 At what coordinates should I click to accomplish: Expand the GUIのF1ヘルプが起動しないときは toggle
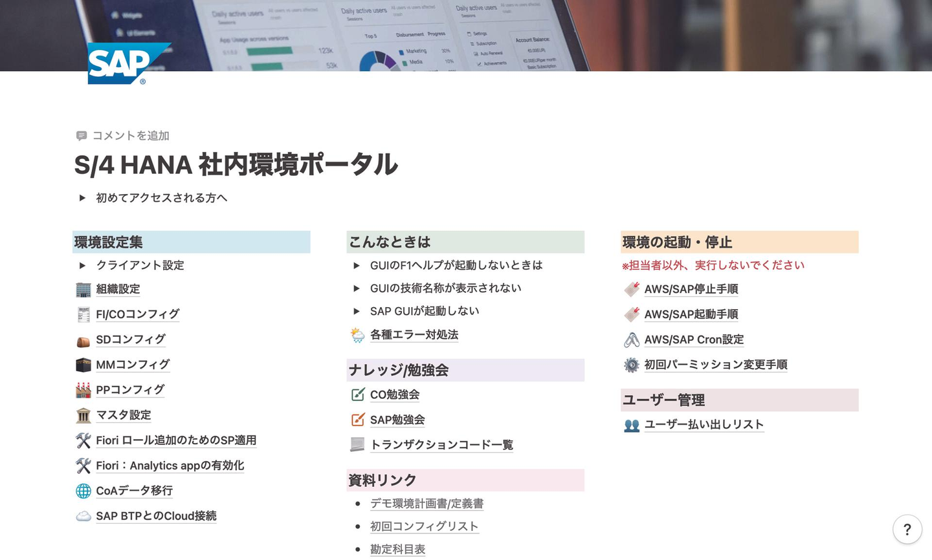click(x=356, y=265)
